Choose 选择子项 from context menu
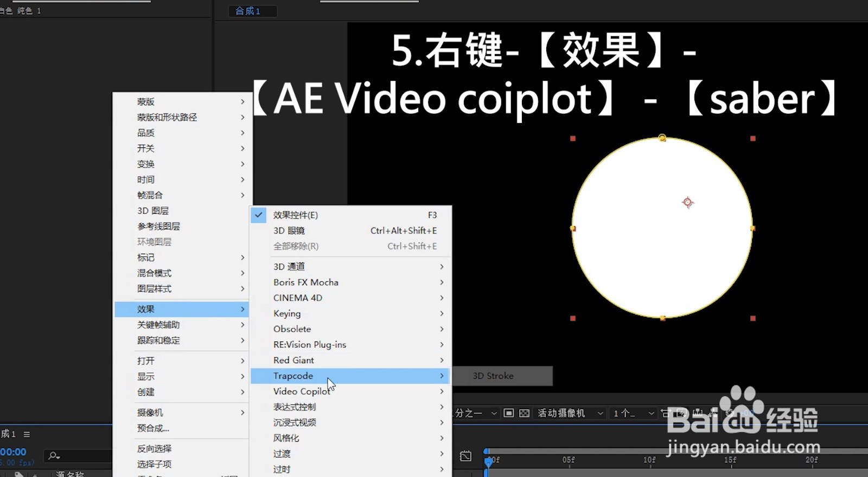This screenshot has height=477, width=868. click(182, 465)
